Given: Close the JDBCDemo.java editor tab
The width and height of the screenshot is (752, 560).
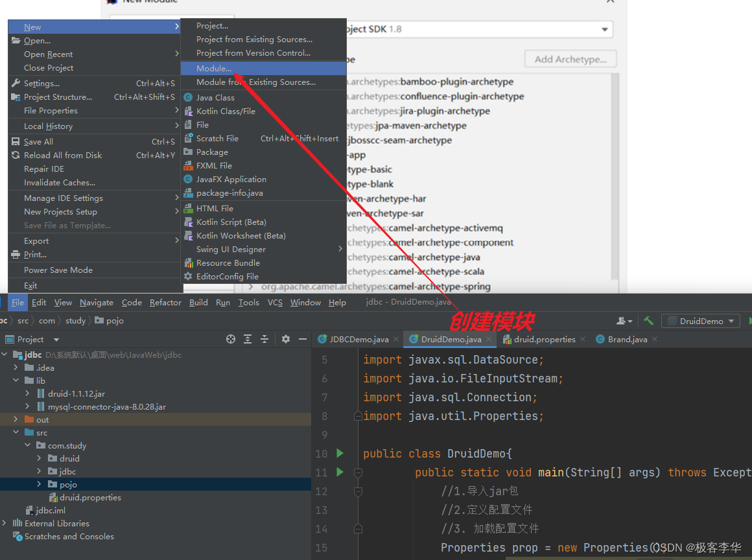Looking at the screenshot, I should click(396, 339).
